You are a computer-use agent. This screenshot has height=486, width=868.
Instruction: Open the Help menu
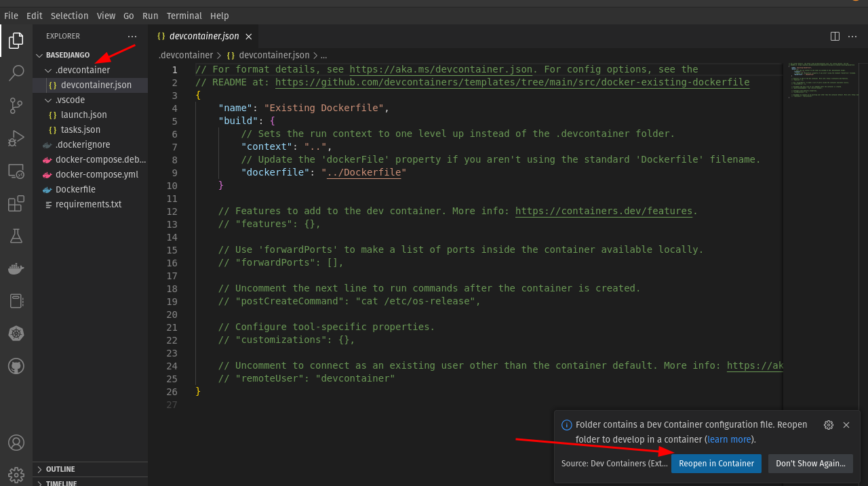(220, 16)
